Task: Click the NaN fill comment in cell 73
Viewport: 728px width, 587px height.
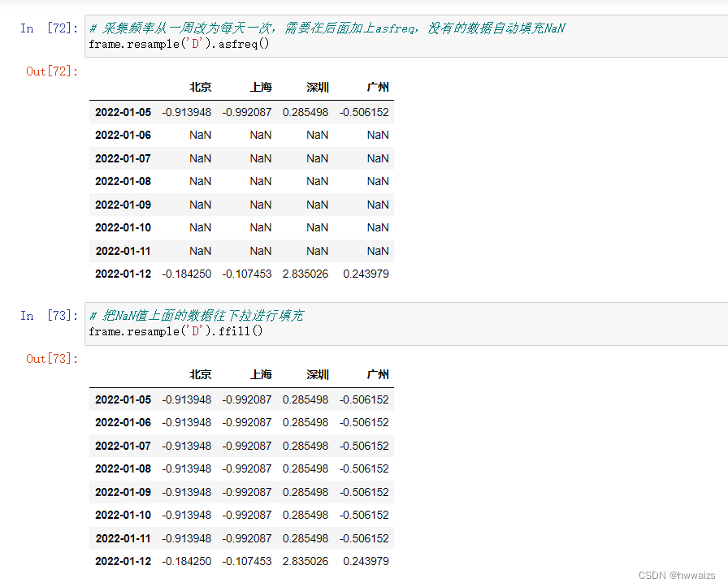Action: coord(196,316)
